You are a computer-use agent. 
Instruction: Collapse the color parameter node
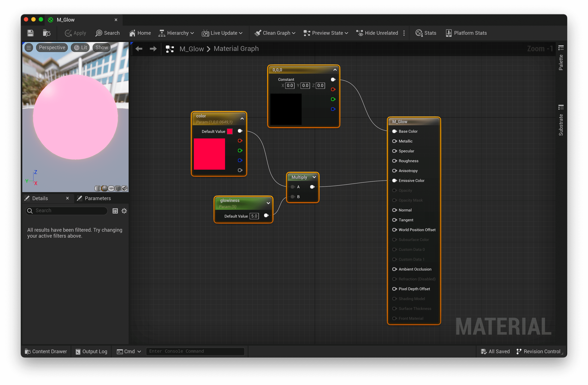coord(242,119)
